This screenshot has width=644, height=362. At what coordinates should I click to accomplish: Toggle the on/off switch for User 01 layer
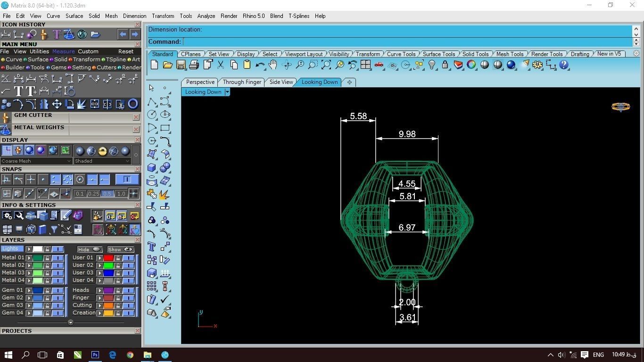128,258
